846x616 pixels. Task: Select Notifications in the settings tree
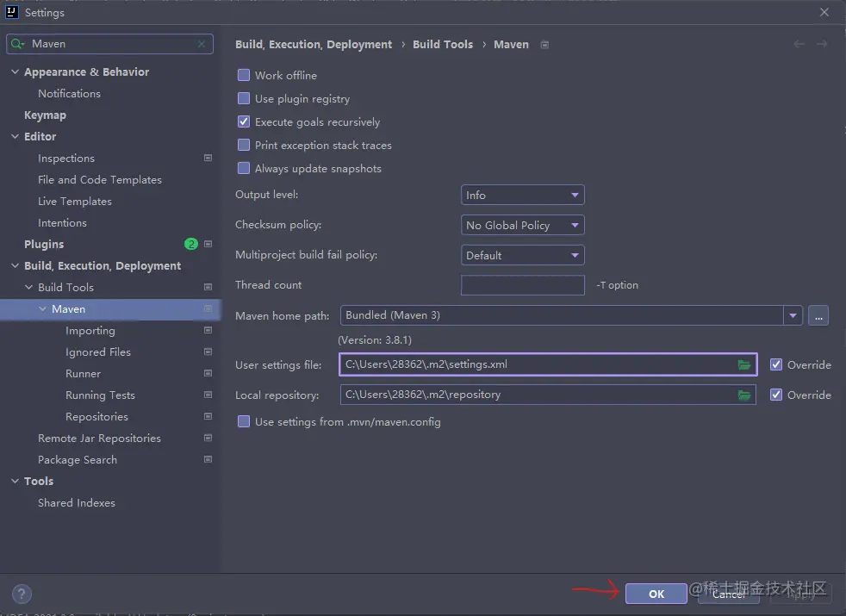coord(69,93)
